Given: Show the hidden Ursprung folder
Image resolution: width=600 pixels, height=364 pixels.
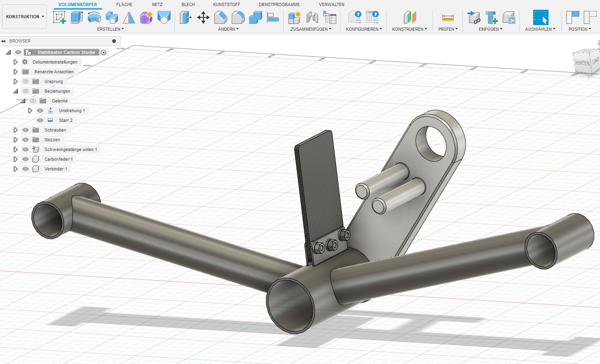Looking at the screenshot, I should 26,81.
